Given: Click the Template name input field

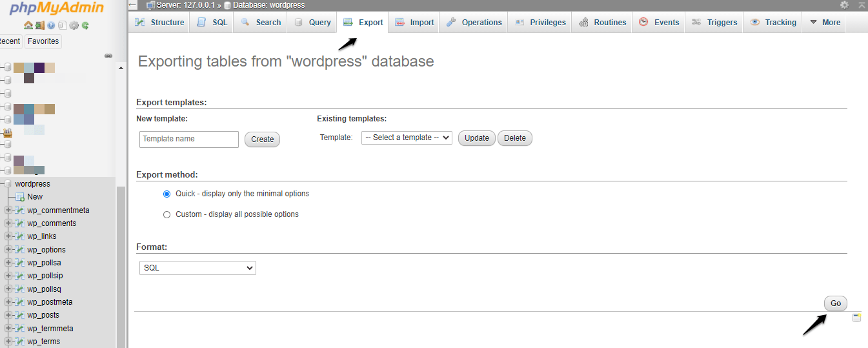Looking at the screenshot, I should 189,139.
